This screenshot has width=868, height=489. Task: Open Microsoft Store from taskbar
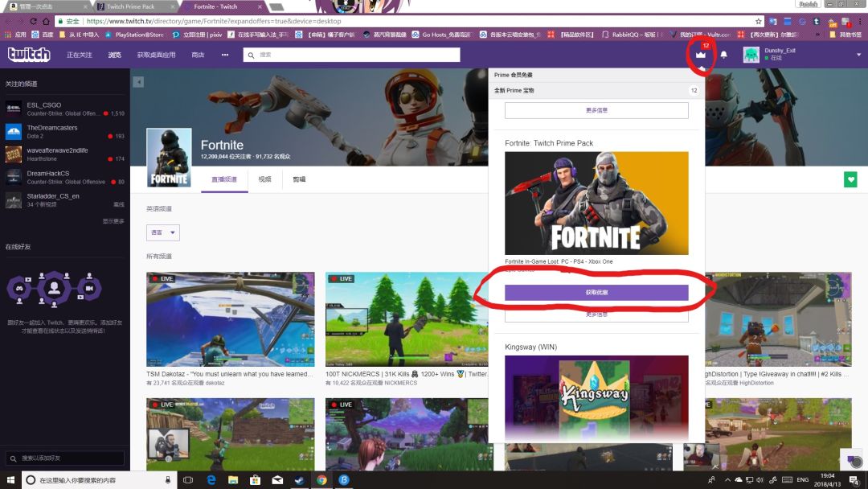point(256,479)
